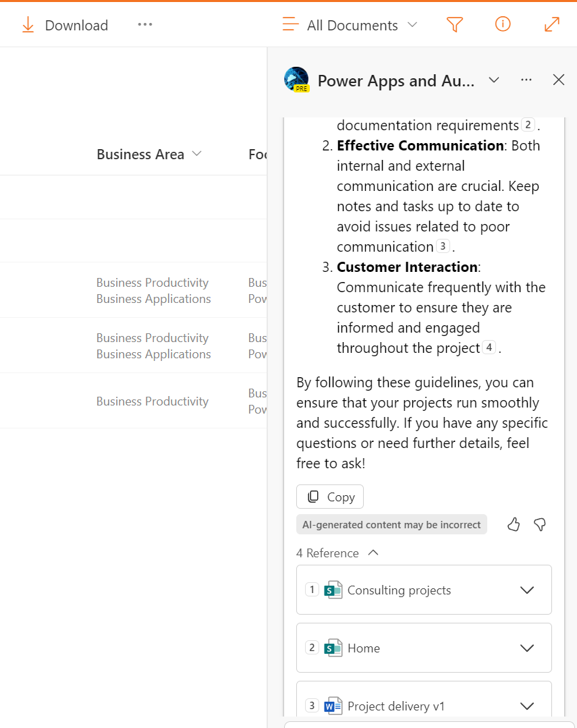577x728 pixels.
Task: Open the agent selector chevron dropdown
Action: click(494, 80)
